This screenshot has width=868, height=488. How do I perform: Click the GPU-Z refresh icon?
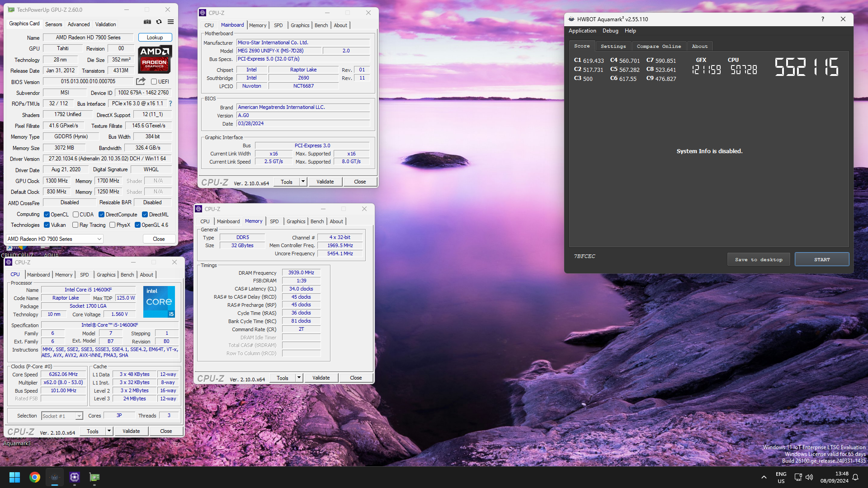pos(159,22)
